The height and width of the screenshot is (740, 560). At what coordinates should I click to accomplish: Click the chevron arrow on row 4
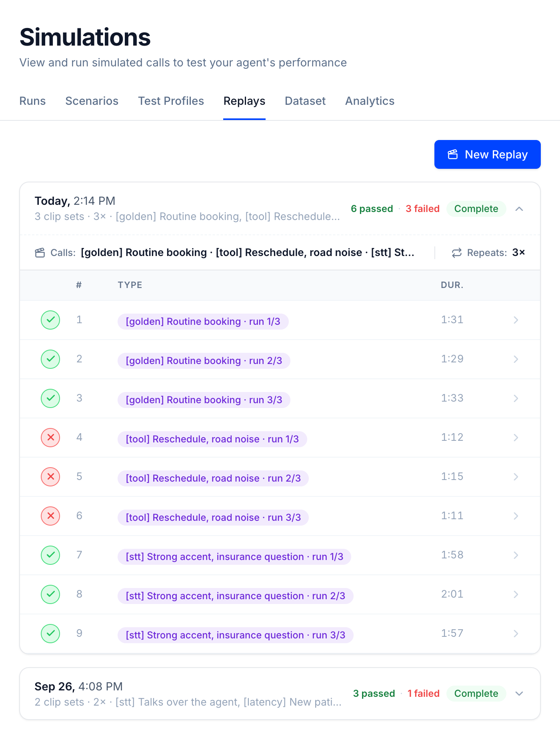coord(516,438)
